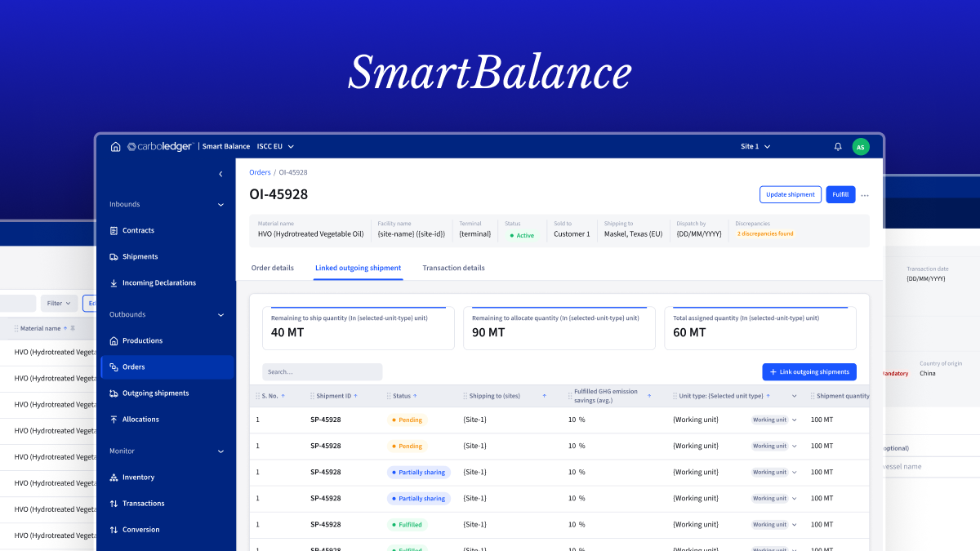Screen dimensions: 980x551
Task: Click the Update shipment button
Action: (791, 194)
